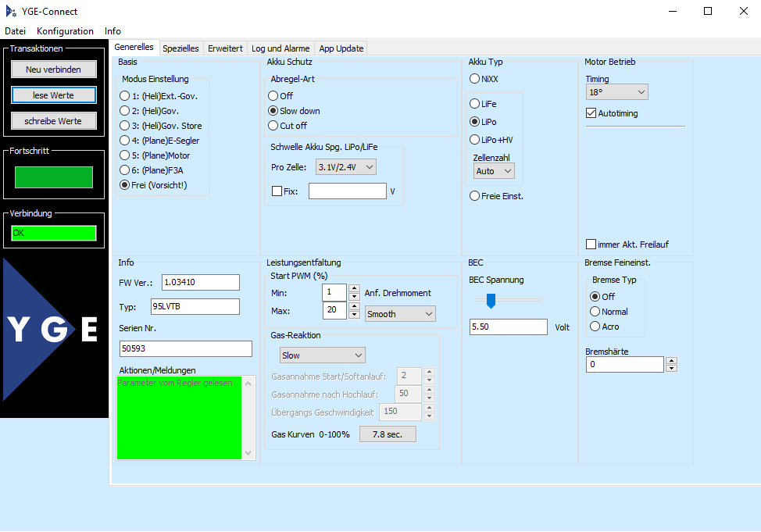
Task: Select Freie Einst. battery option
Action: 496,196
